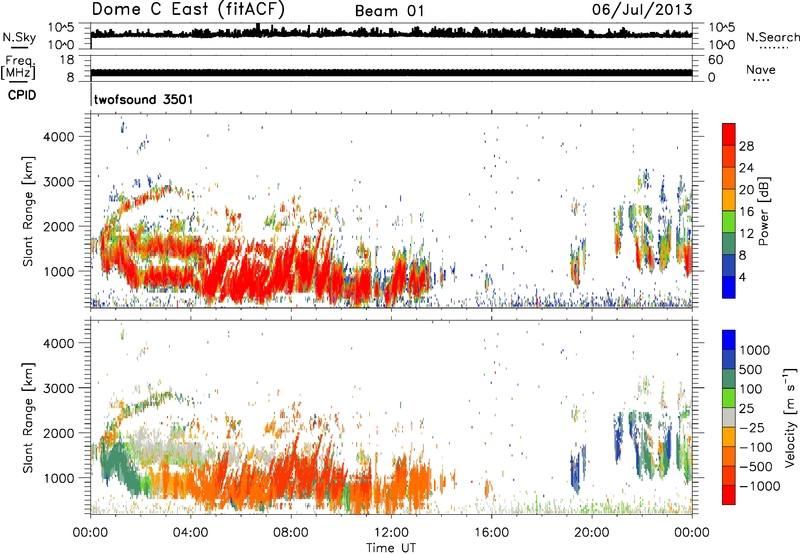The width and height of the screenshot is (800, 554).
Task: Click the '-500' Velocity colorbar tick label
Action: 758,466
